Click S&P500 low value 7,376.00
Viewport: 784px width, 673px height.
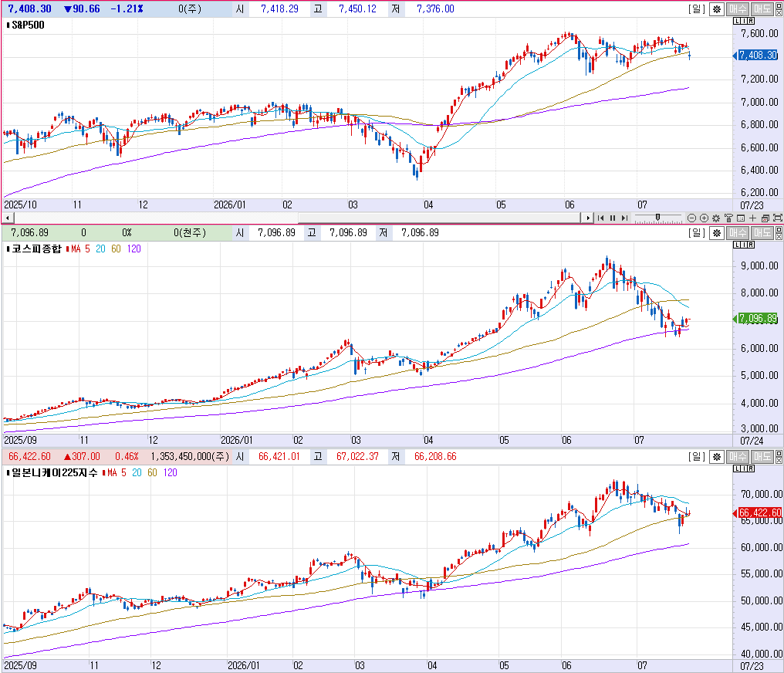[435, 9]
